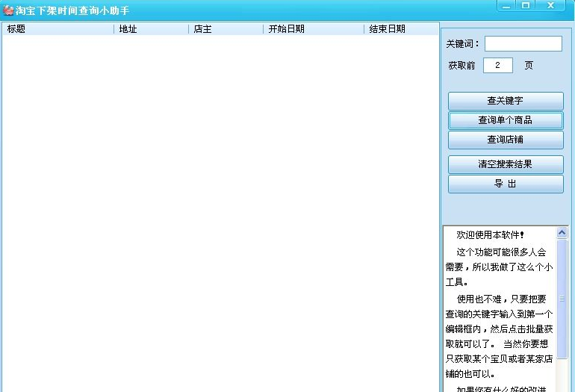575x392 pixels.
Task: Minimize the window
Action: click(506, 5)
